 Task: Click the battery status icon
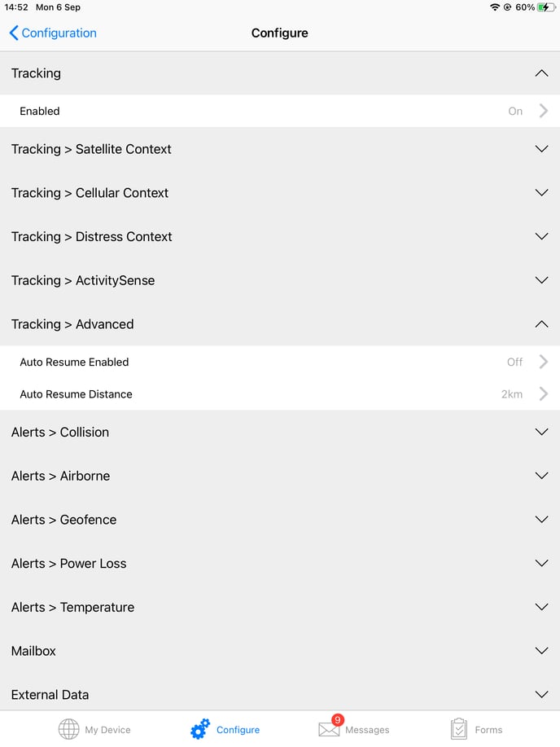[x=545, y=7]
